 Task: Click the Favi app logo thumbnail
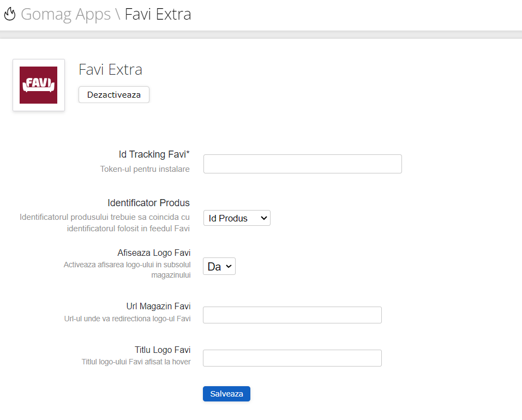[x=38, y=85]
